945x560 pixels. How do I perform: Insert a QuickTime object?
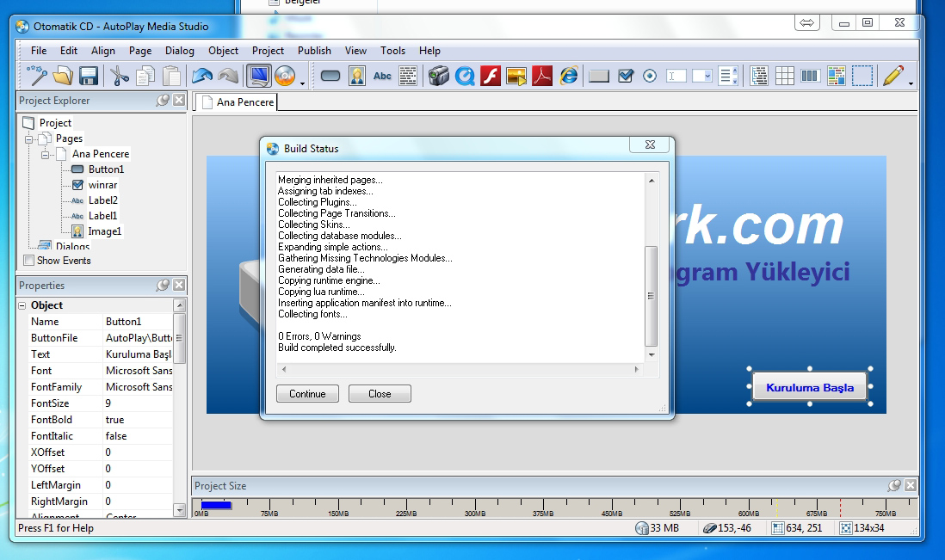tap(465, 76)
